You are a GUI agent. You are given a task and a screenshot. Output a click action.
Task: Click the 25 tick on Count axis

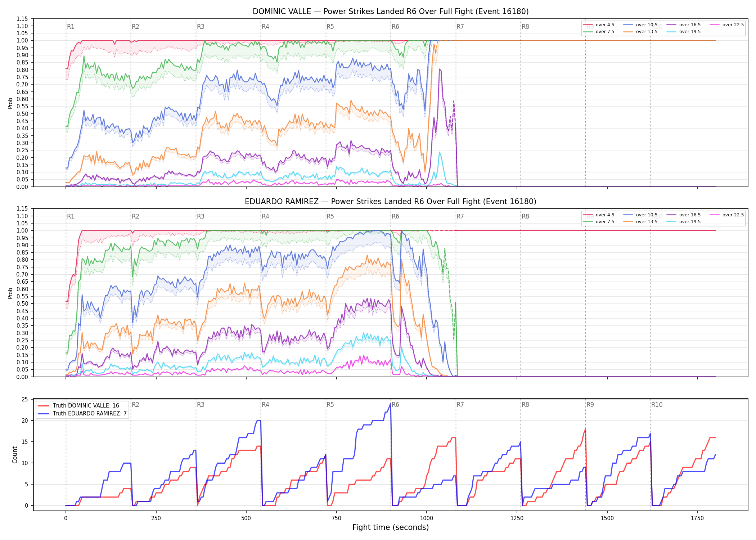tap(25, 399)
